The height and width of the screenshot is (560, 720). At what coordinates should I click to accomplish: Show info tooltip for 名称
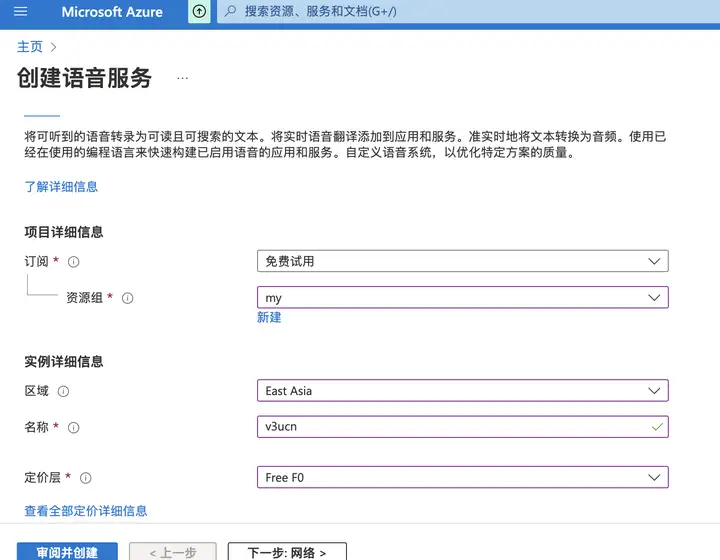(x=73, y=428)
